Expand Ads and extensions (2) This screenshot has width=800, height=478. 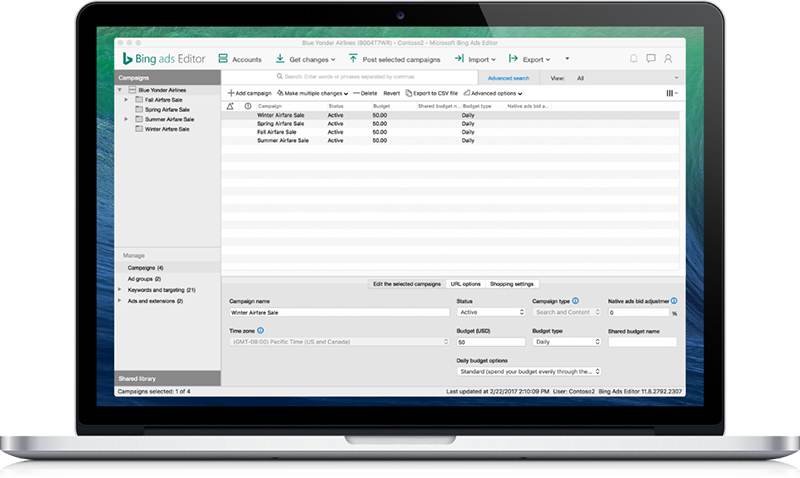[x=120, y=301]
